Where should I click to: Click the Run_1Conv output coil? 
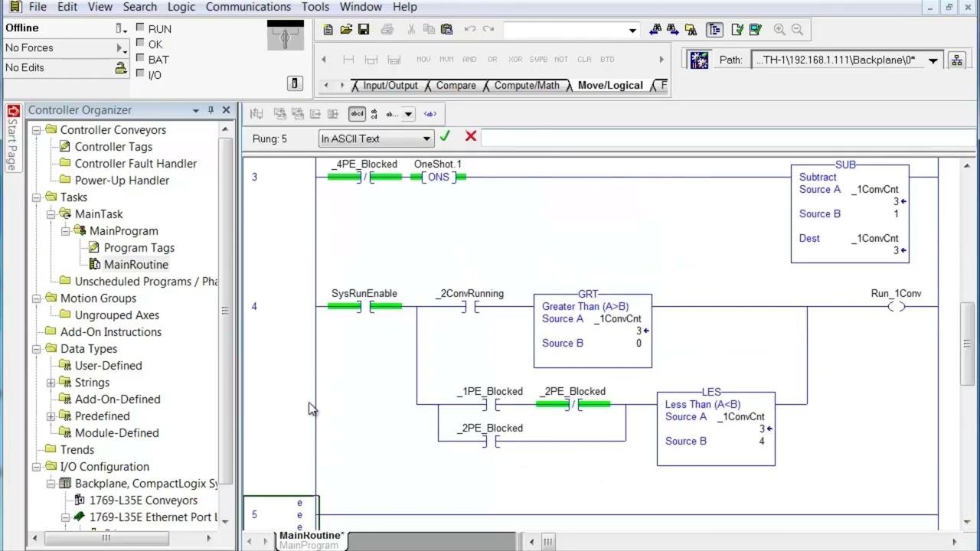click(x=896, y=307)
